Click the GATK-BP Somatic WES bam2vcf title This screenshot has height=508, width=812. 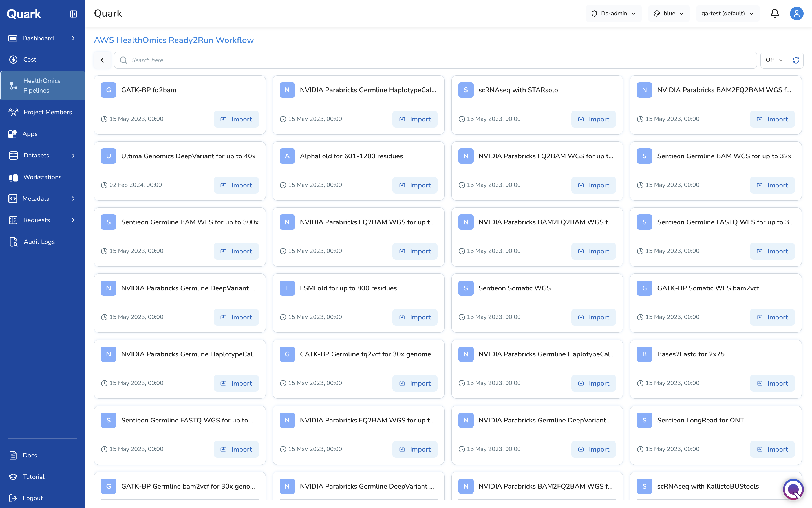click(708, 288)
